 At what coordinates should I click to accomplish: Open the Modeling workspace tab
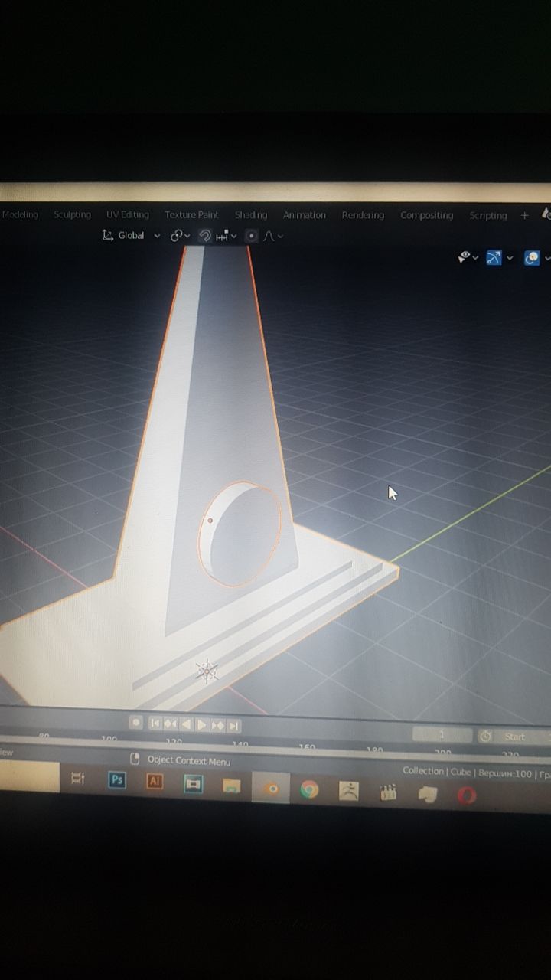pyautogui.click(x=21, y=214)
